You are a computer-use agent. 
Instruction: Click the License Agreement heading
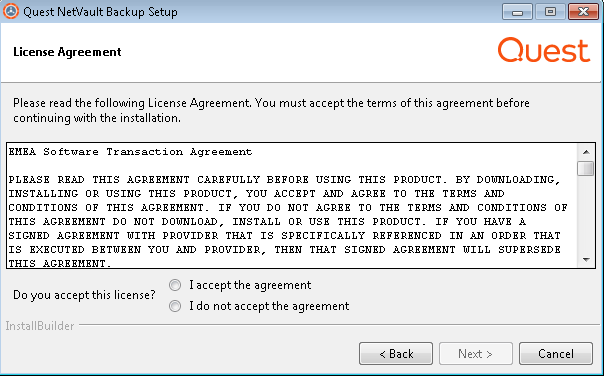coord(67,52)
